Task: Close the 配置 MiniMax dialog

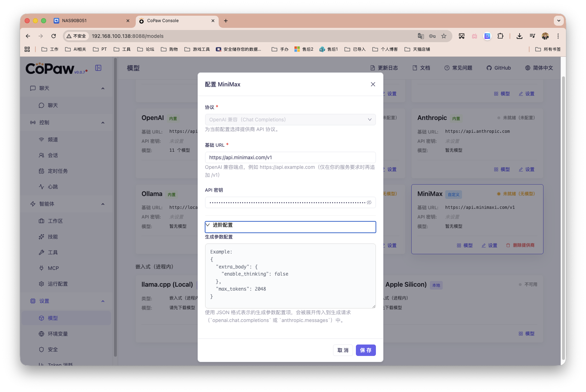Action: (373, 84)
